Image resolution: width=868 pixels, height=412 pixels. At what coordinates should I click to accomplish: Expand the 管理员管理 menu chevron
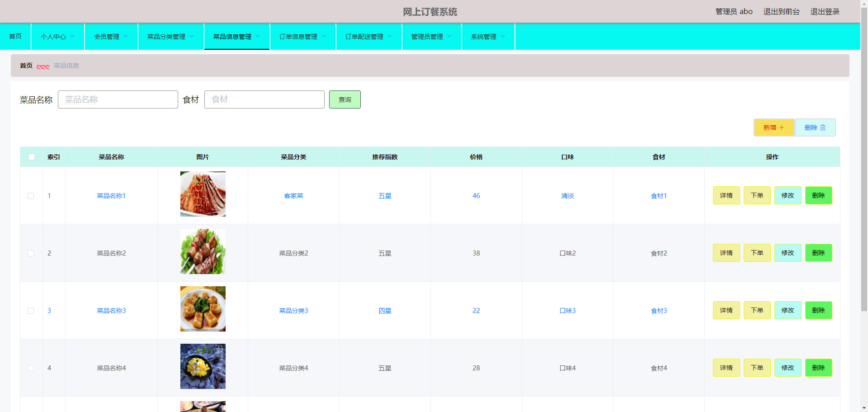coord(449,37)
